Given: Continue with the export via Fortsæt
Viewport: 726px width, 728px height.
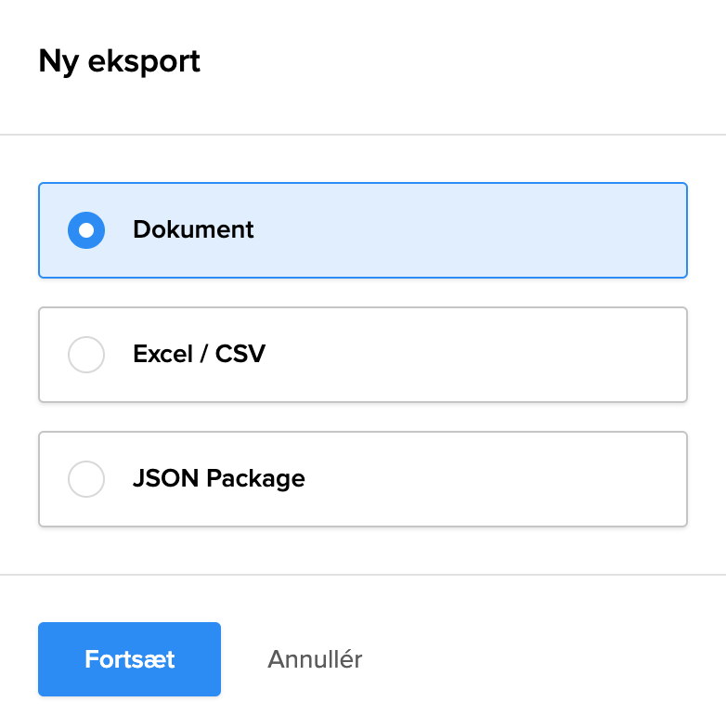Looking at the screenshot, I should (x=129, y=659).
